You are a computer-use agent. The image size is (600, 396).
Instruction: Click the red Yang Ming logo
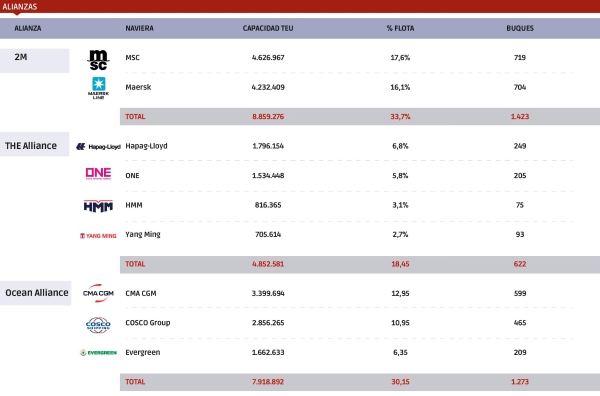click(98, 236)
